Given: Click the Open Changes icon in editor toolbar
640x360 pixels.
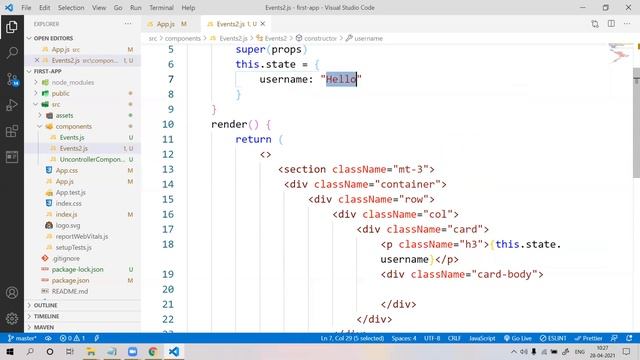Looking at the screenshot, I should tap(595, 24).
